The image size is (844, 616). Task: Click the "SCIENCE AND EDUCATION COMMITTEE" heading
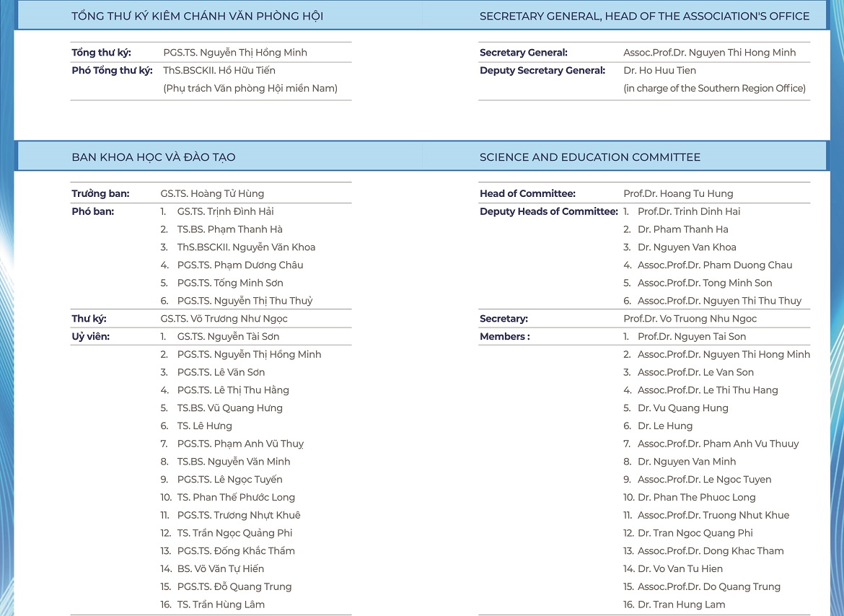point(589,157)
